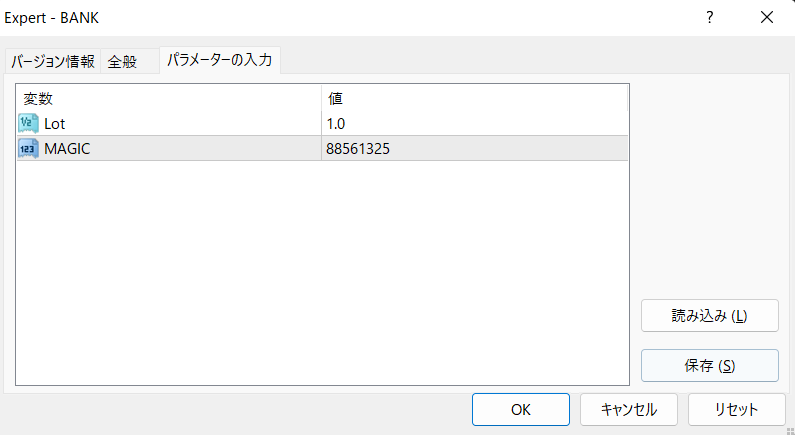Reset parameters with the リセット button

pos(736,409)
